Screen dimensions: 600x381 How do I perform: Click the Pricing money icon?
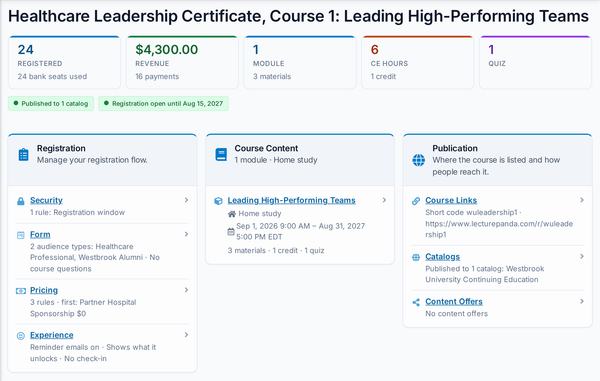point(21,291)
